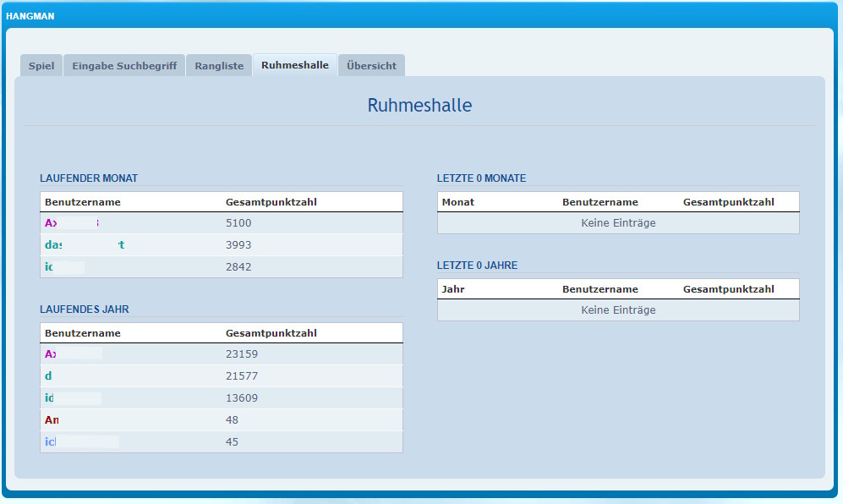The image size is (843, 504).
Task: Click the red username with 48 points
Action: tap(52, 420)
